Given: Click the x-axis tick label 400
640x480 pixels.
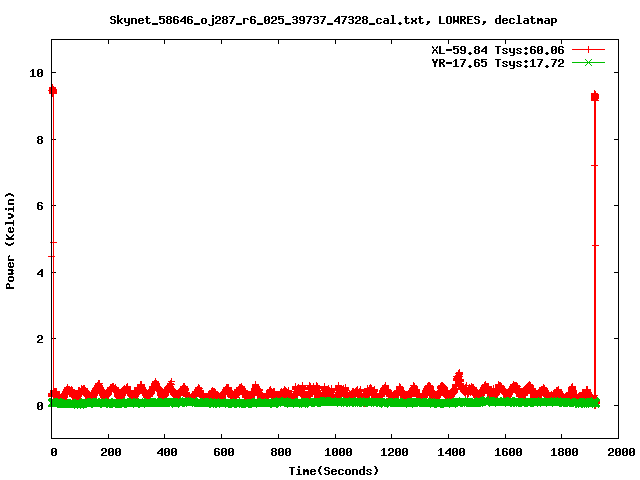Looking at the screenshot, I should pos(167,452).
